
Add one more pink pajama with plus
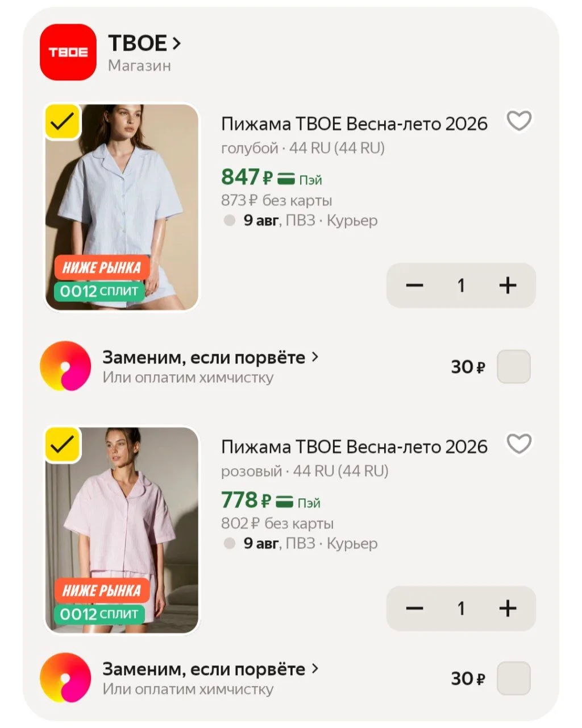508,609
